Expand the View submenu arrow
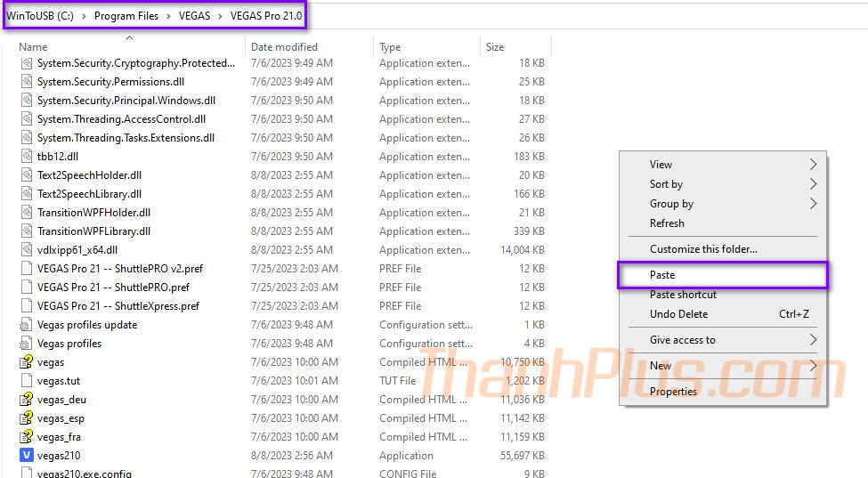The width and height of the screenshot is (868, 478). (812, 165)
